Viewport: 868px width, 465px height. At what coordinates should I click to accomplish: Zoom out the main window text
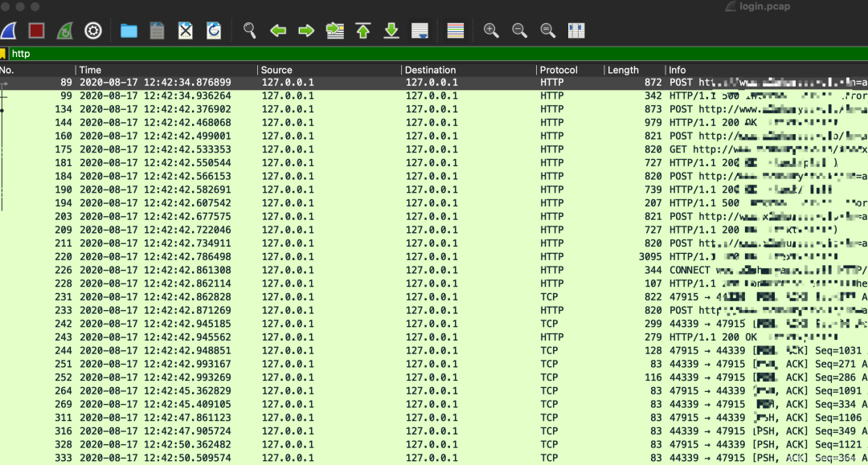(519, 31)
